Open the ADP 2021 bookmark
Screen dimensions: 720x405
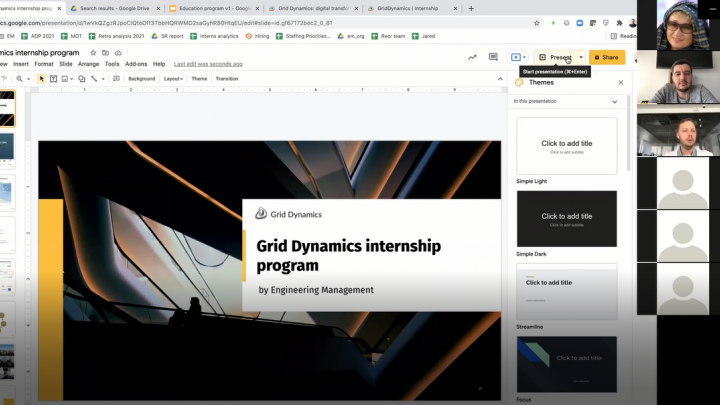(x=38, y=36)
